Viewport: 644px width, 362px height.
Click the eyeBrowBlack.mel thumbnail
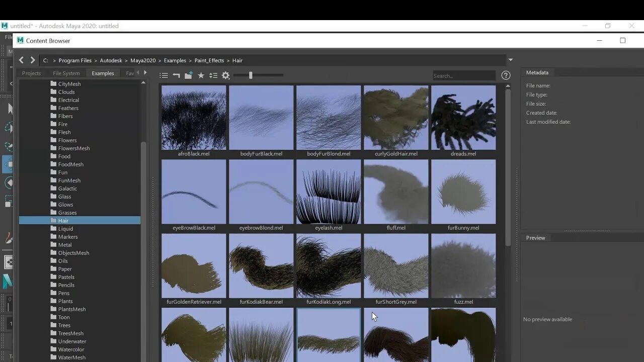point(194,192)
